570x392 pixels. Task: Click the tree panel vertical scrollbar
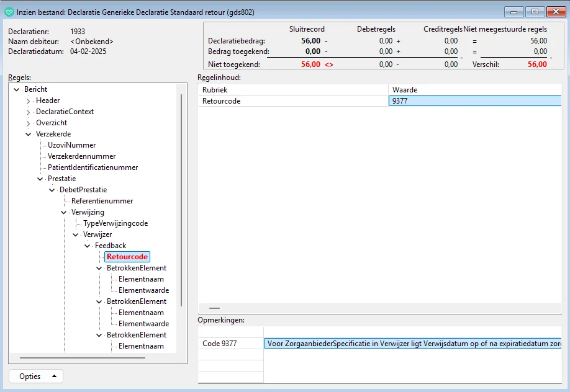[181, 198]
